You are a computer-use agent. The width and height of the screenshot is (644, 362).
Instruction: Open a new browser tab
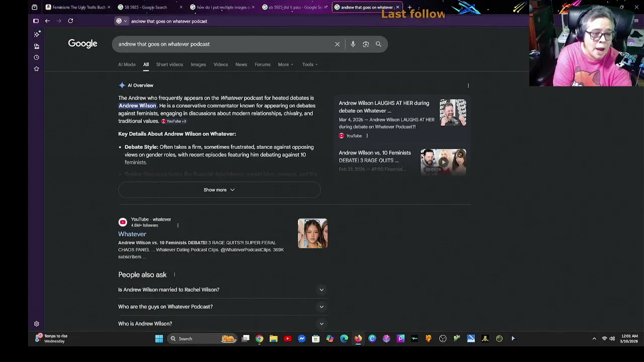coord(410,7)
